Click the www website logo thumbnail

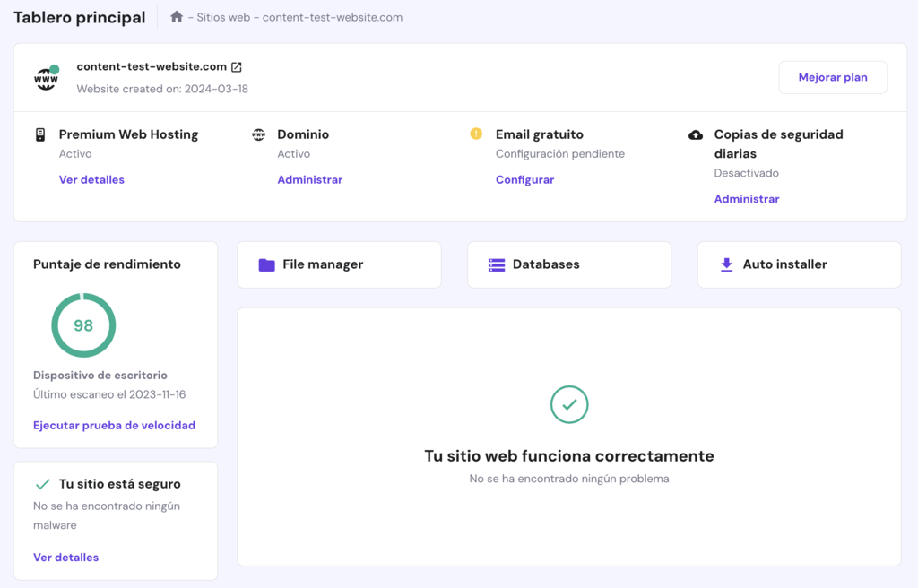pos(46,77)
